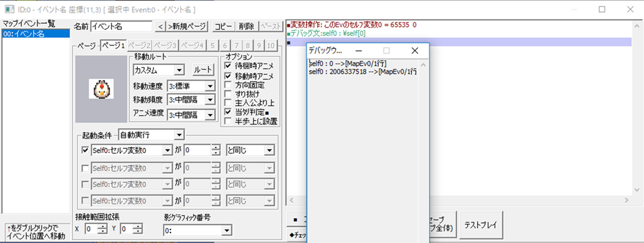
Task: Enable the second Self0 condition checkbox
Action: coord(85,168)
